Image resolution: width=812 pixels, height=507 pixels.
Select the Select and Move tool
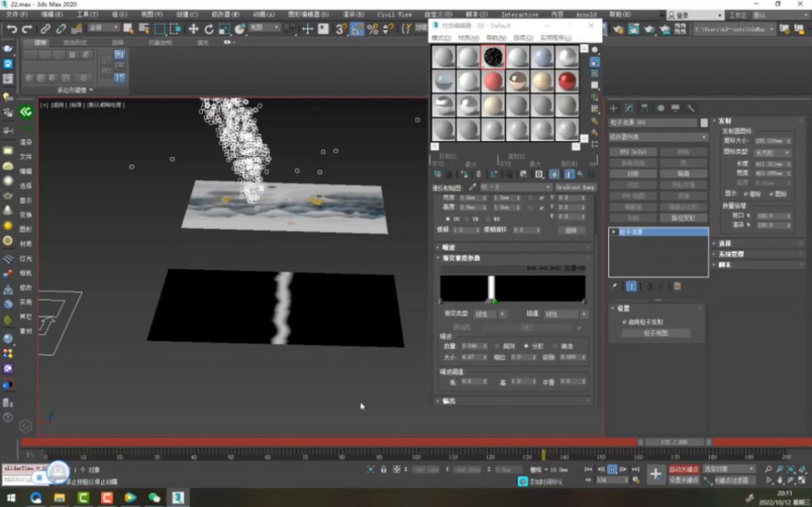point(195,30)
